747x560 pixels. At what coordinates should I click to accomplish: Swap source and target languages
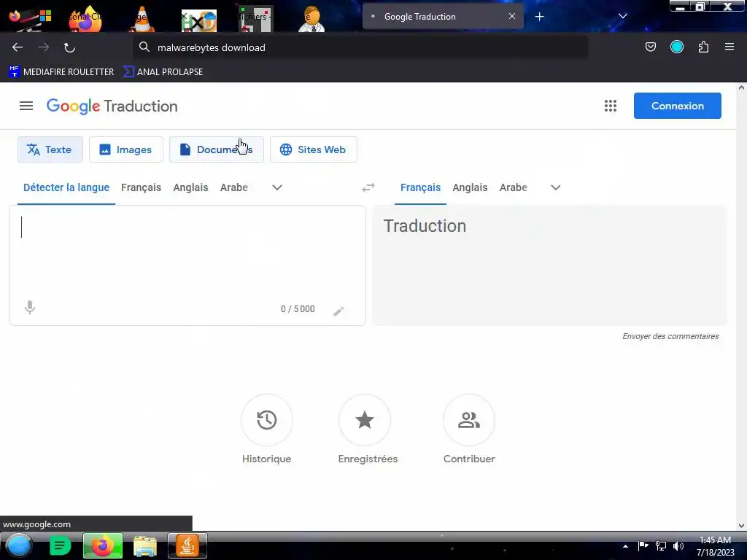click(x=368, y=187)
